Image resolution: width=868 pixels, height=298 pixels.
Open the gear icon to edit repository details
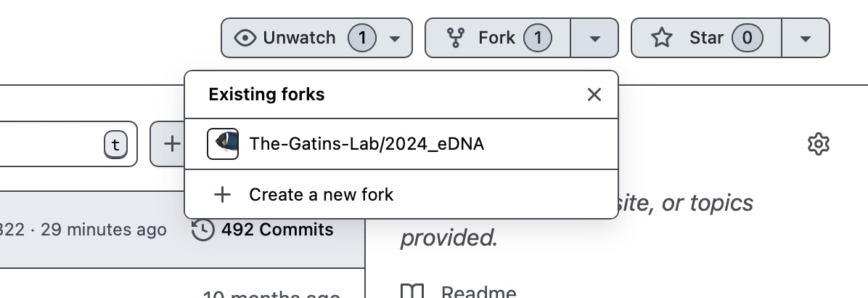point(818,144)
